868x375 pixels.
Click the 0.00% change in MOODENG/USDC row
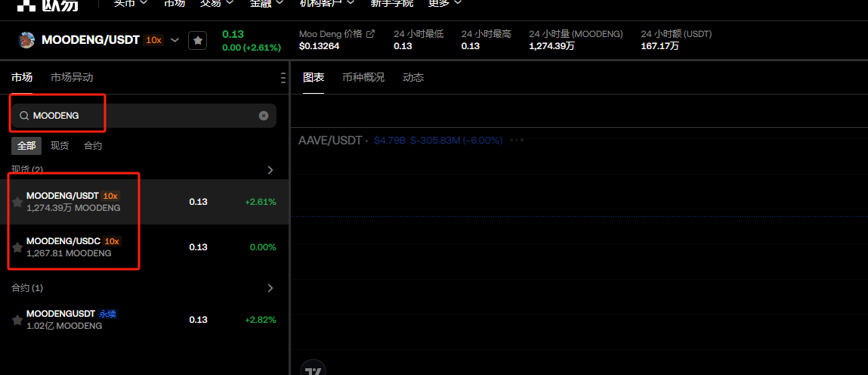click(x=263, y=247)
